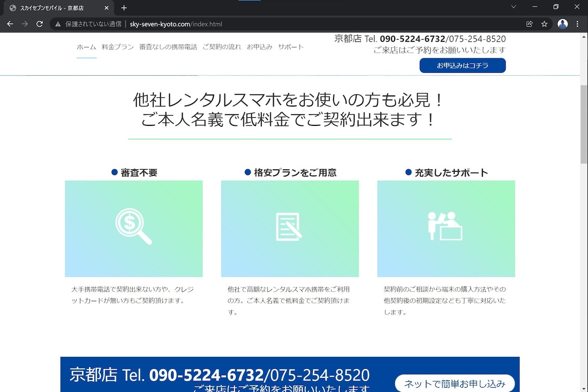Open the Chrome profile avatar
The height and width of the screenshot is (392, 588).
coord(562,24)
